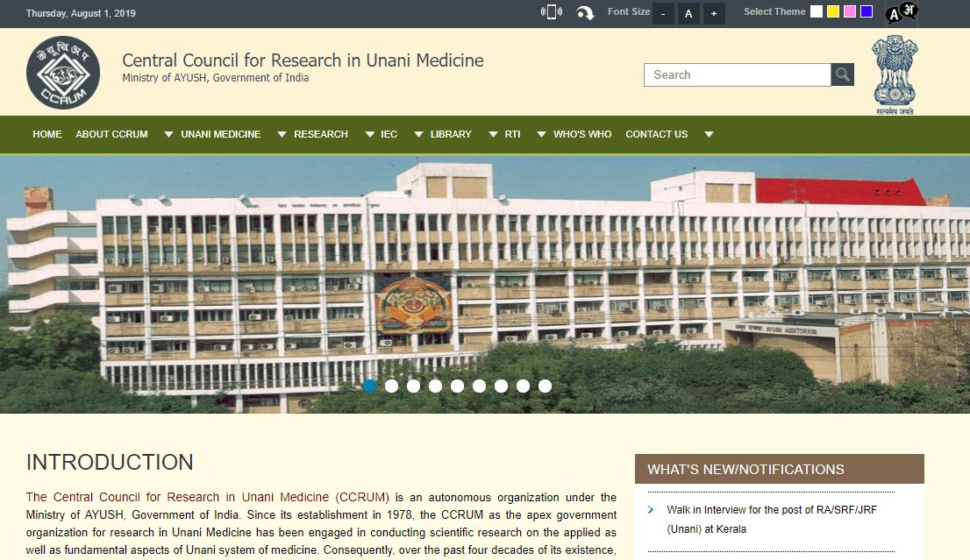Click the Indian national emblem
This screenshot has height=560, width=970.
[894, 75]
